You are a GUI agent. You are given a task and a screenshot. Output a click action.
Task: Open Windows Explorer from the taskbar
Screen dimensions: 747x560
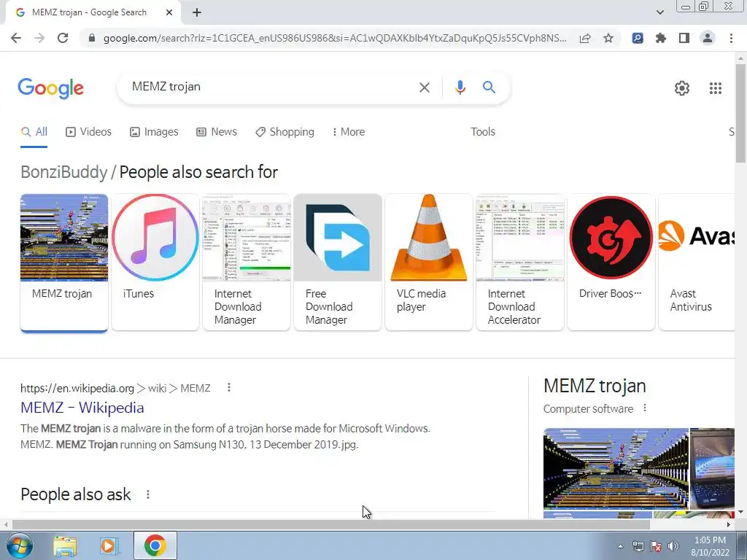pos(65,545)
